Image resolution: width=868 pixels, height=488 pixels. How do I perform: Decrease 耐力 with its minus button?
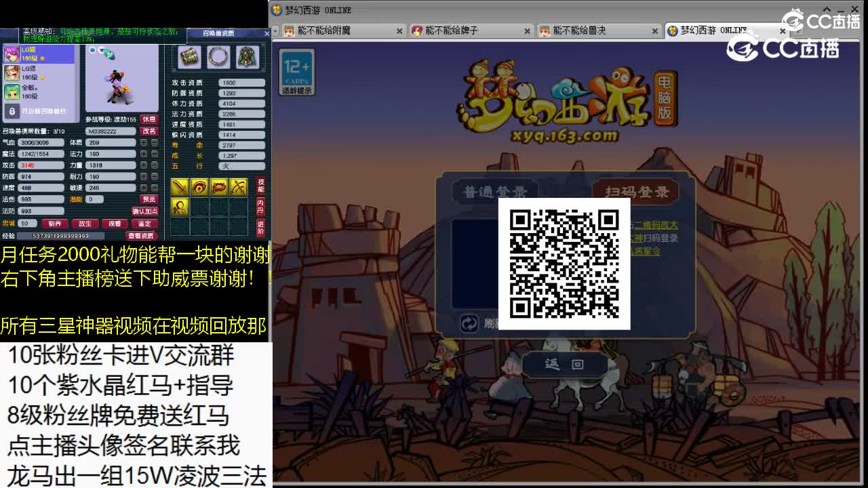155,176
